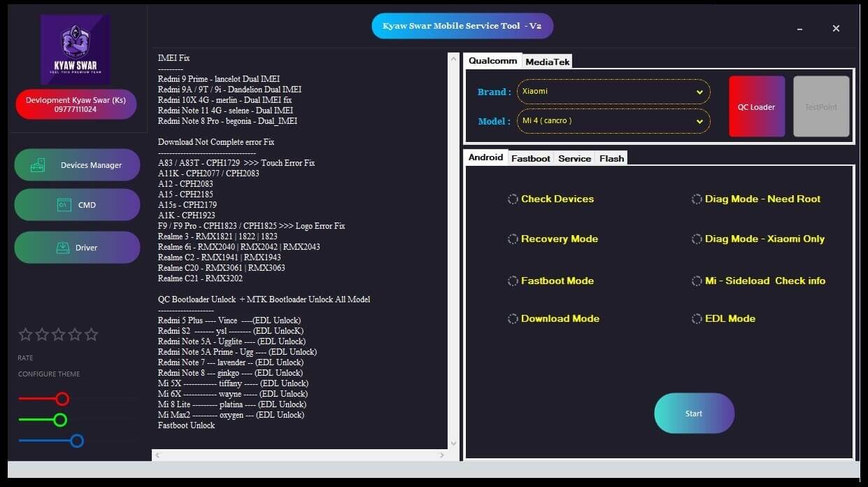The image size is (868, 487).
Task: Click the log panel scroll down arrow
Action: [x=453, y=443]
